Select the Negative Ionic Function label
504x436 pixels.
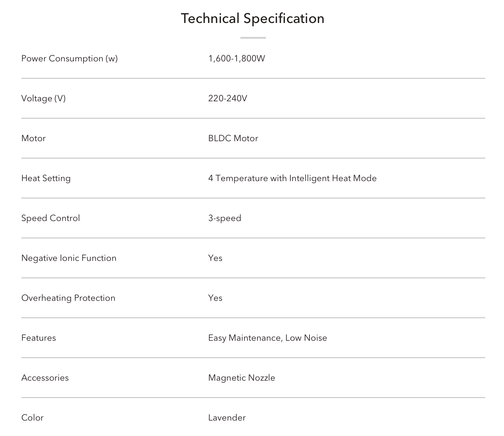coord(69,258)
